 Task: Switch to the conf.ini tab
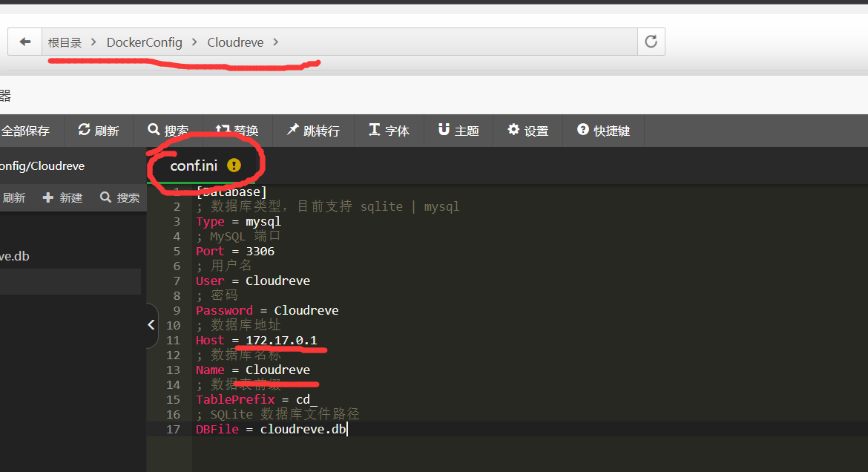click(194, 165)
